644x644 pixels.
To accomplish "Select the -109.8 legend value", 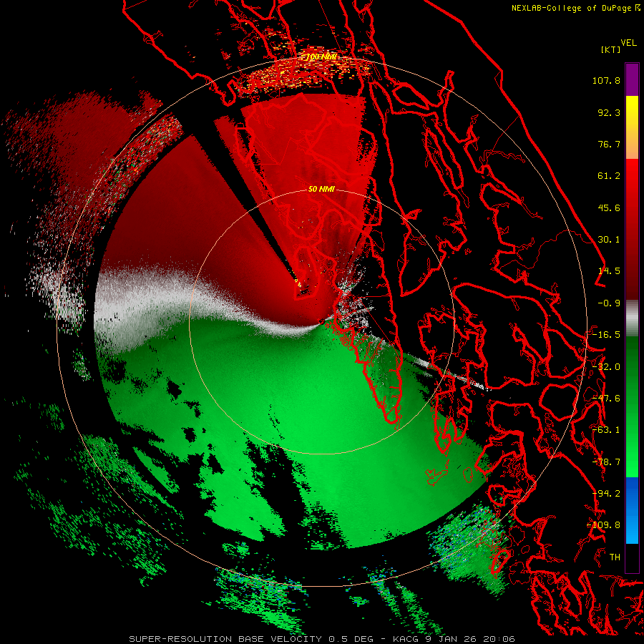I will click(x=604, y=525).
